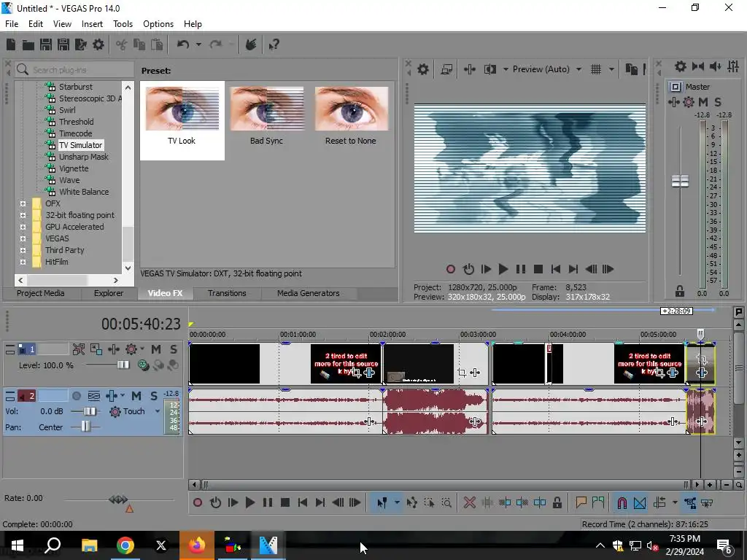Switch to the Transitions tab
This screenshot has width=747, height=560.
pyautogui.click(x=227, y=293)
